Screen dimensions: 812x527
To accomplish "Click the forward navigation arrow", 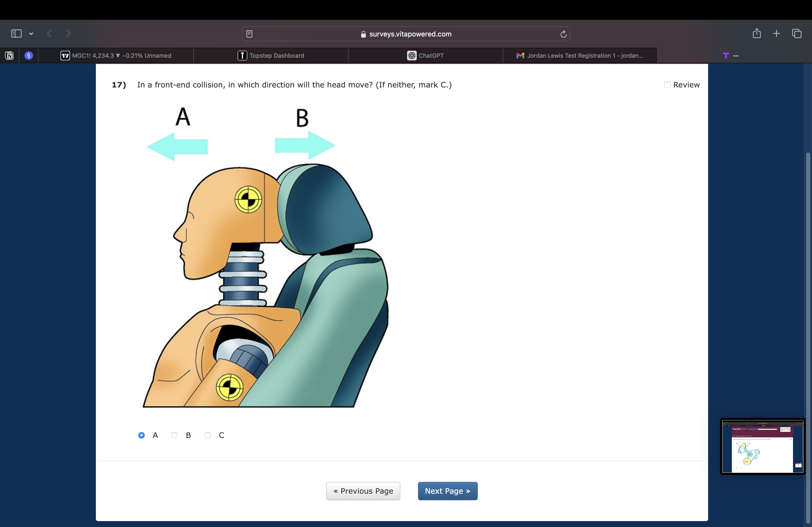I will [x=68, y=33].
